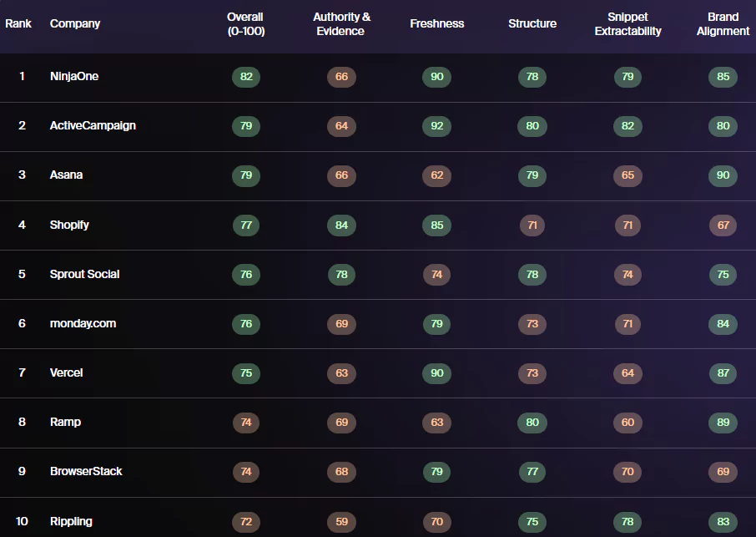Click BrowserStack's Structure score badge 77
This screenshot has width=756, height=537.
[x=532, y=471]
